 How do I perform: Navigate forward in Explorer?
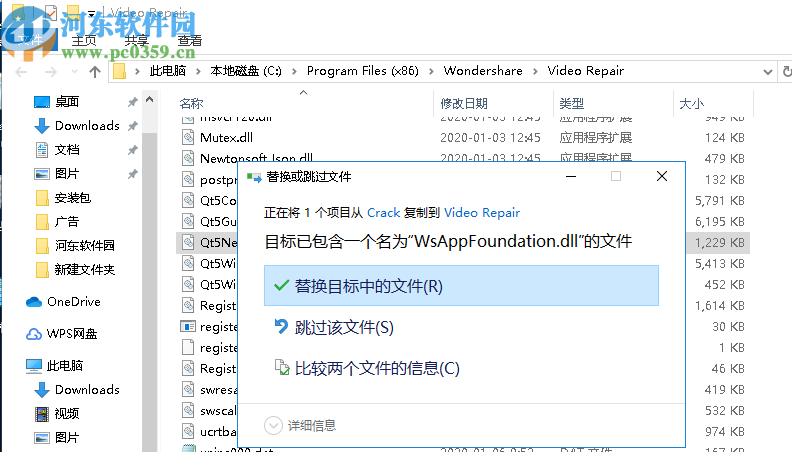click(x=51, y=72)
